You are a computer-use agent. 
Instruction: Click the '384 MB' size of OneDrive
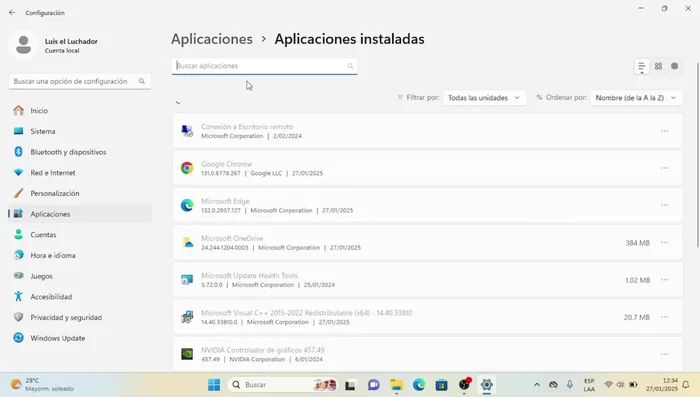637,243
